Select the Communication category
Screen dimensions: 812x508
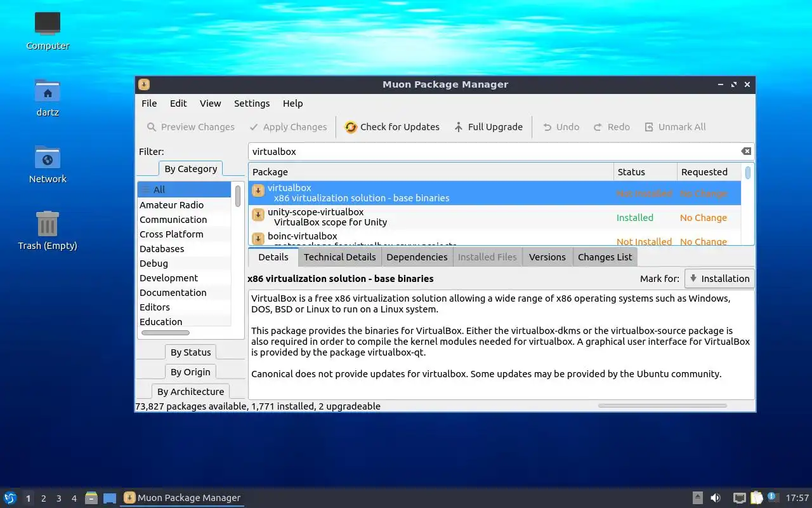point(185,220)
